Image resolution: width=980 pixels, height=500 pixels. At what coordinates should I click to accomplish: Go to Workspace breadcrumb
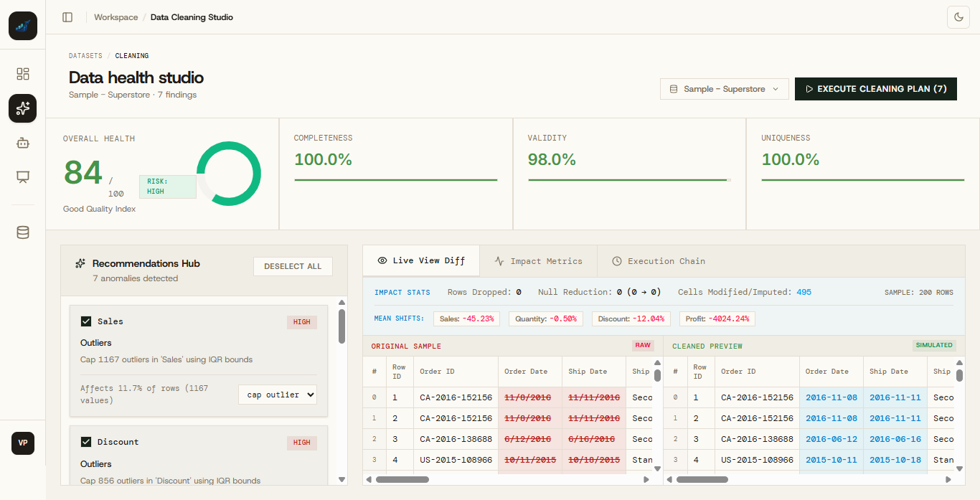(116, 17)
